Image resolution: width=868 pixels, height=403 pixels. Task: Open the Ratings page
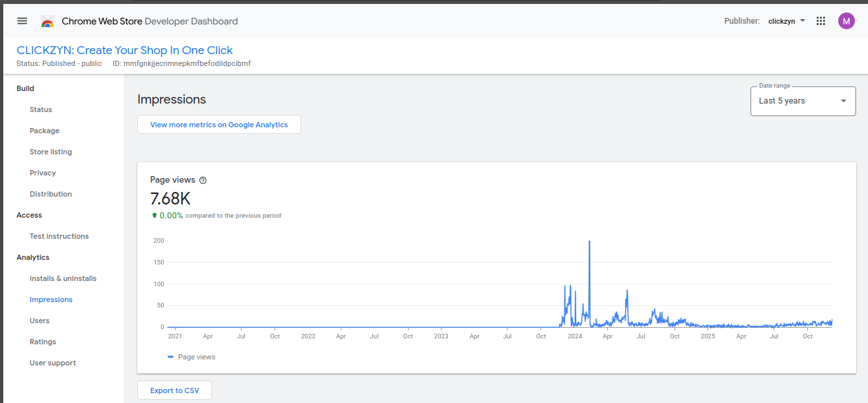43,342
